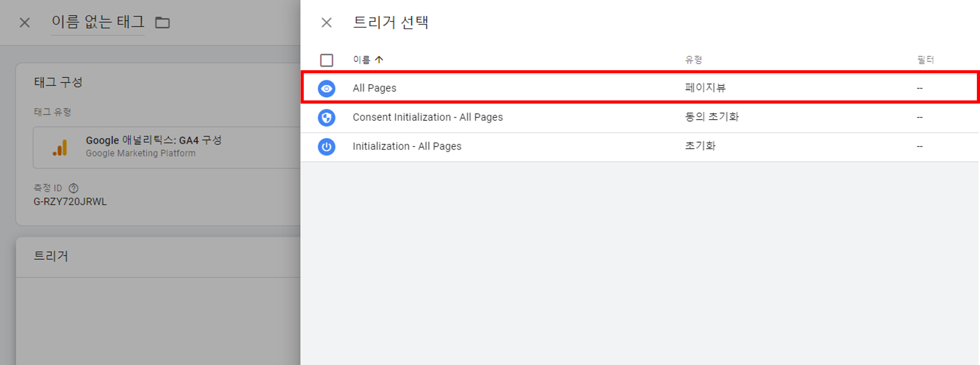Click the 유형 column header

point(693,60)
